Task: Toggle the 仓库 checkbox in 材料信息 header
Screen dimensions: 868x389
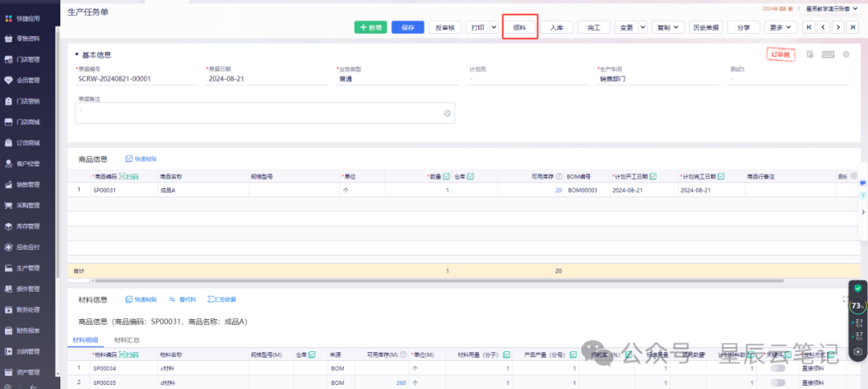Action: (312, 354)
